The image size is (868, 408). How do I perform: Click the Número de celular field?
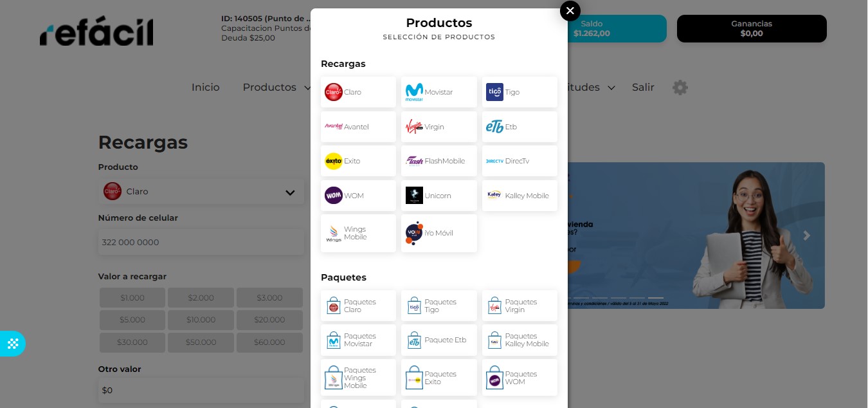[x=201, y=243]
